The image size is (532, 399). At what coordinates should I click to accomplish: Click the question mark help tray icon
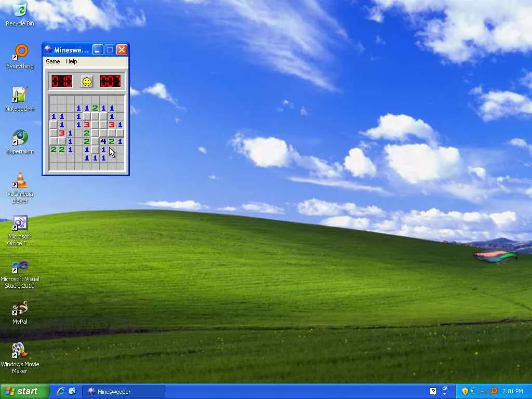(x=433, y=391)
